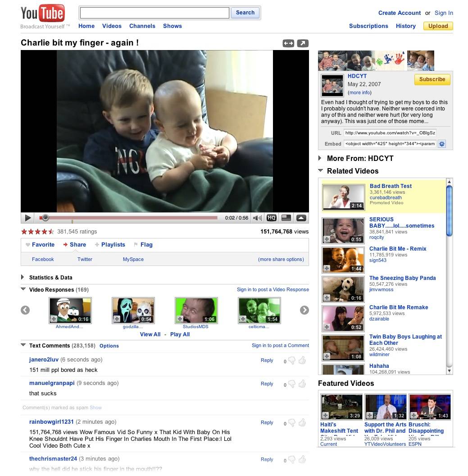This screenshot has height=476, width=468.
Task: Toggle the up-arrow menu in player controls
Action: pos(301,218)
